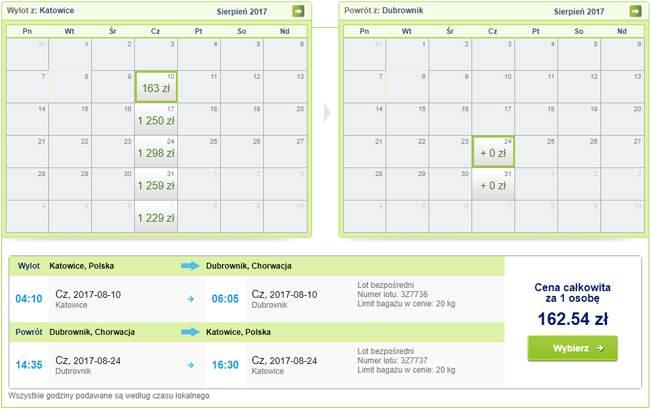Image resolution: width=650 pixels, height=409 pixels.
Task: Click blue arrow in Powrót route header
Action: pos(191,331)
